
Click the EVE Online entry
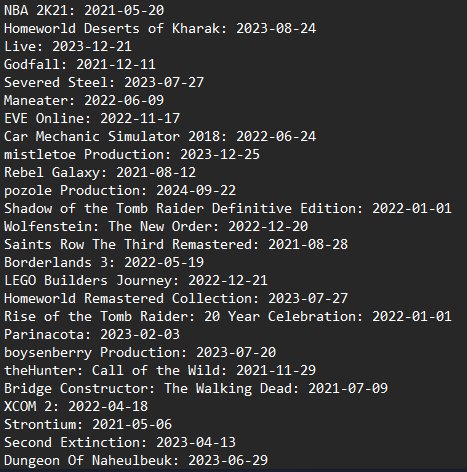(x=92, y=118)
